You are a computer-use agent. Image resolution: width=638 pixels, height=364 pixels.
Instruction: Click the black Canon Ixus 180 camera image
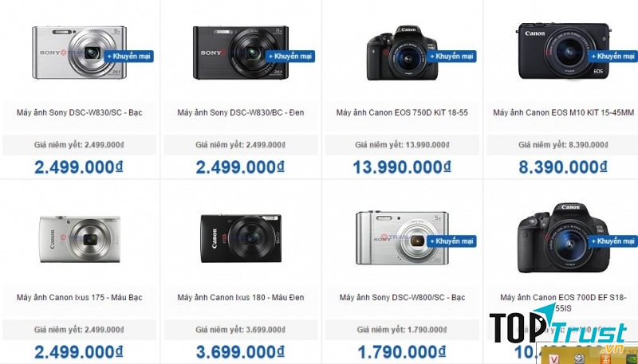pos(241,238)
